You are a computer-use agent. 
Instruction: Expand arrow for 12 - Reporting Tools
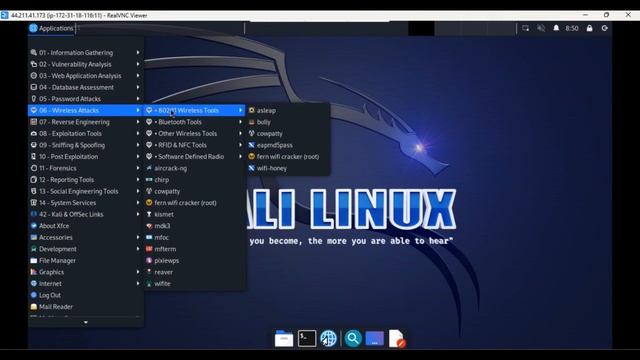click(138, 180)
